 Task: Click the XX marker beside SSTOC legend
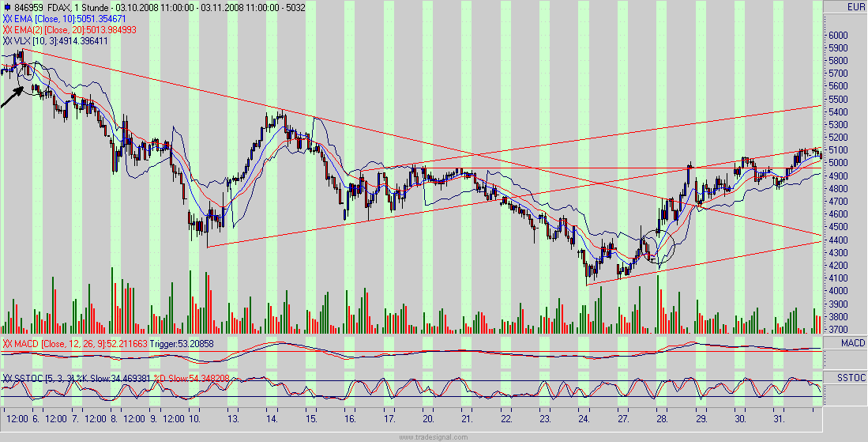[x=8, y=378]
